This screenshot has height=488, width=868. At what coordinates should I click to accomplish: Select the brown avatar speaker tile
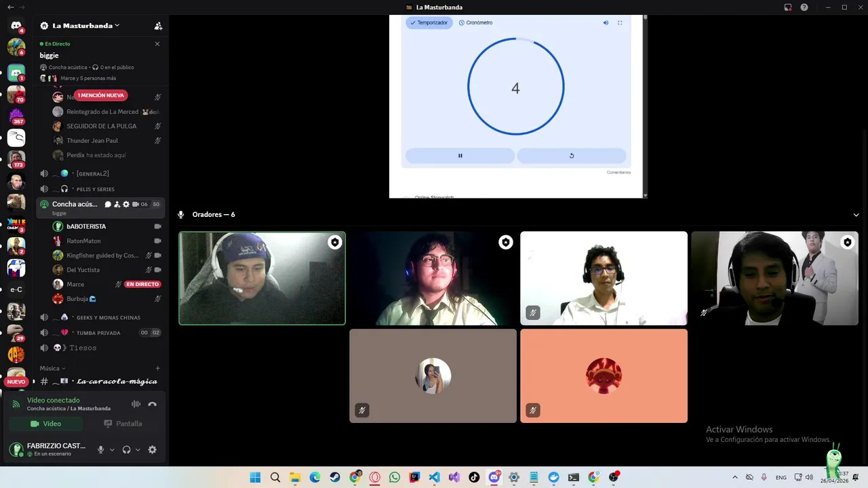tap(433, 376)
